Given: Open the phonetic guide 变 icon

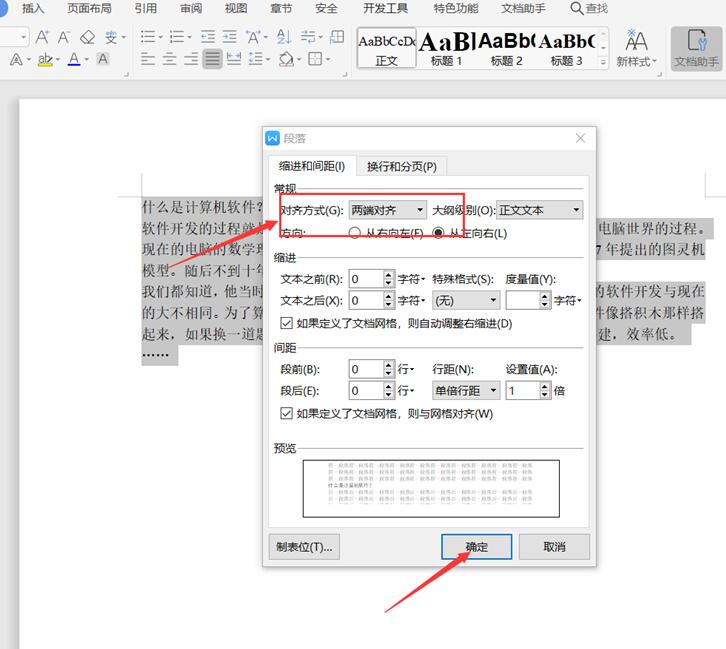Looking at the screenshot, I should tap(111, 37).
